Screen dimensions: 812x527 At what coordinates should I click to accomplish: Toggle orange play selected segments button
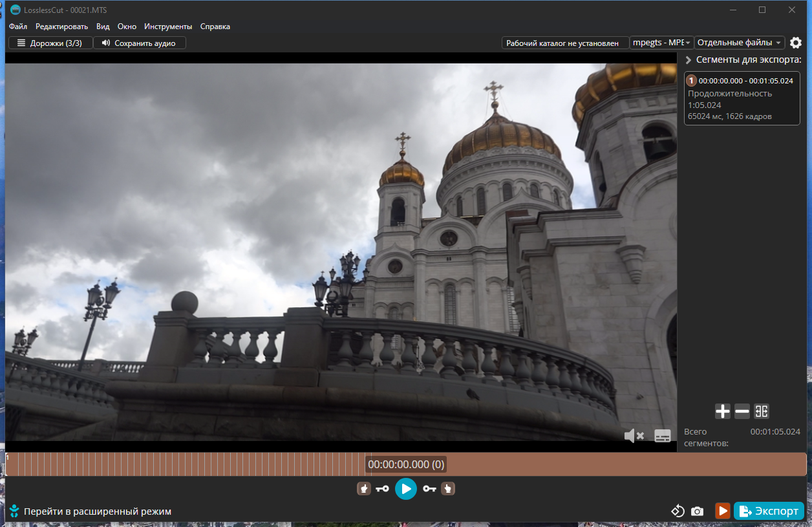point(723,511)
